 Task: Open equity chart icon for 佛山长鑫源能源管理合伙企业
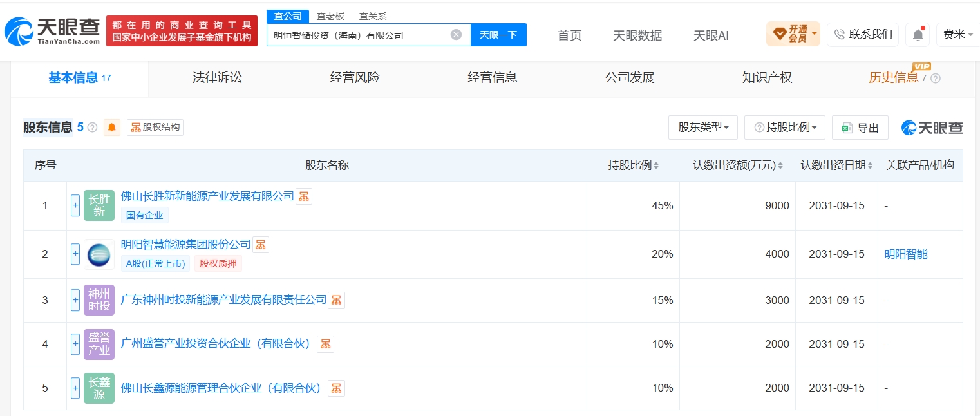(x=337, y=388)
